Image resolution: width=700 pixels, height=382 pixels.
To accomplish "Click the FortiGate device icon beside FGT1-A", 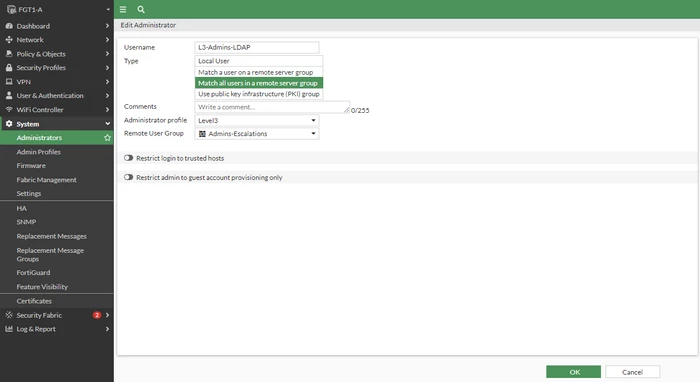I will tap(11, 9).
